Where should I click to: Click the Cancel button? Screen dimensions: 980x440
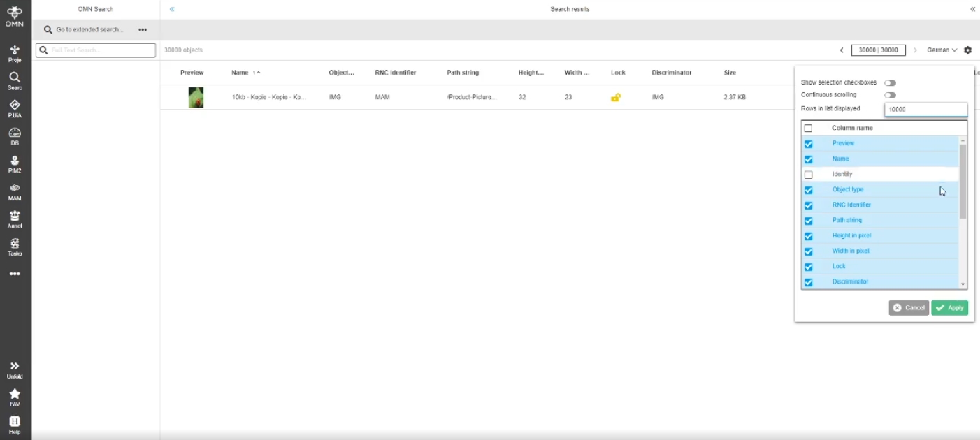coord(909,308)
